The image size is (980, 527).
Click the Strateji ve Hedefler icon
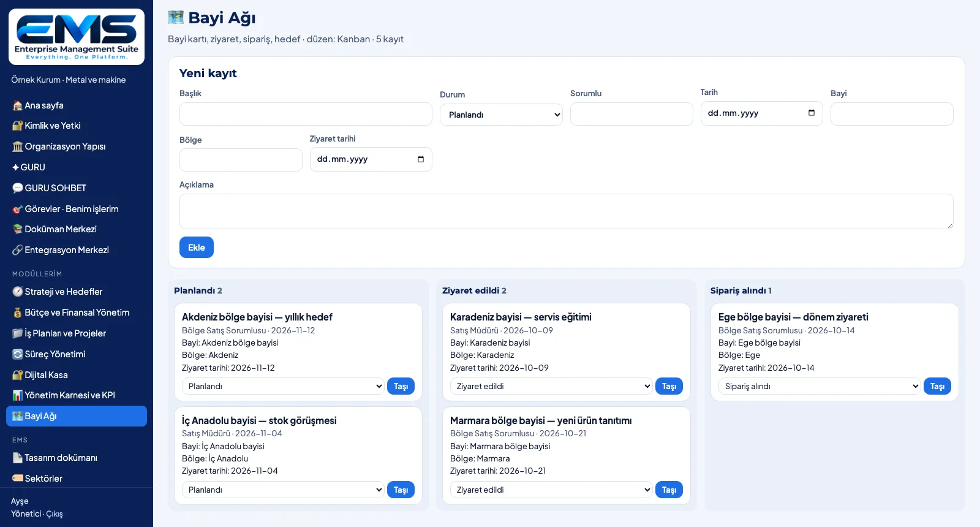point(18,292)
